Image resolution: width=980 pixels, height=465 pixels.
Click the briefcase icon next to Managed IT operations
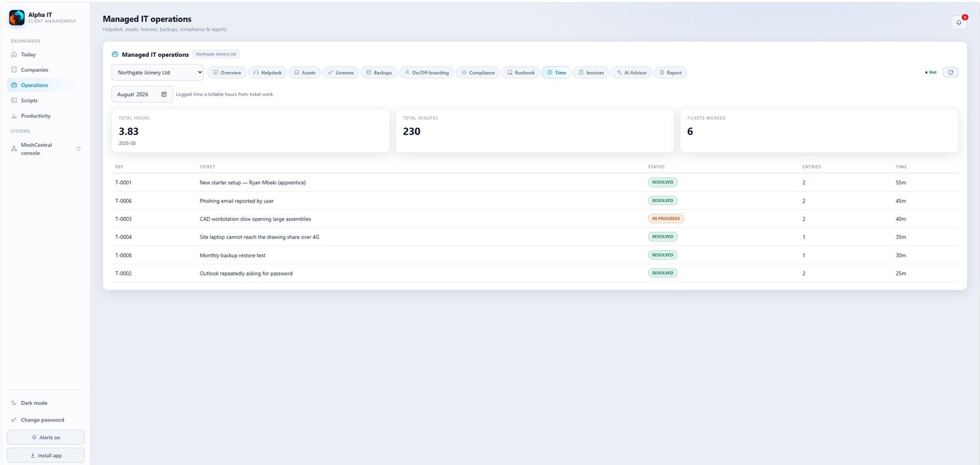pos(115,54)
